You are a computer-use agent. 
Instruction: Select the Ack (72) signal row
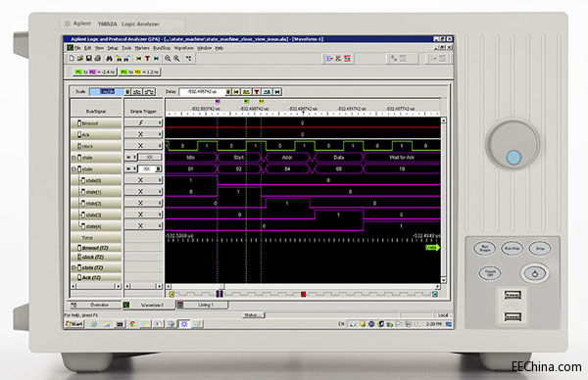(96, 278)
